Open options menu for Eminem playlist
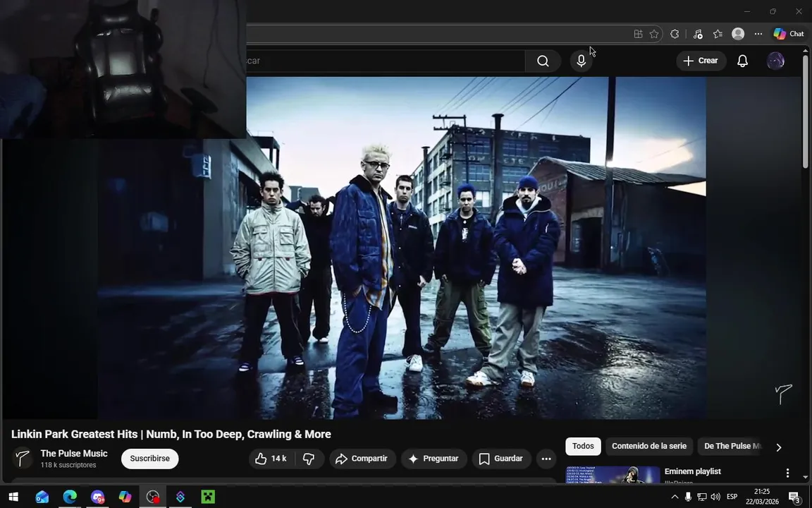 tap(787, 473)
